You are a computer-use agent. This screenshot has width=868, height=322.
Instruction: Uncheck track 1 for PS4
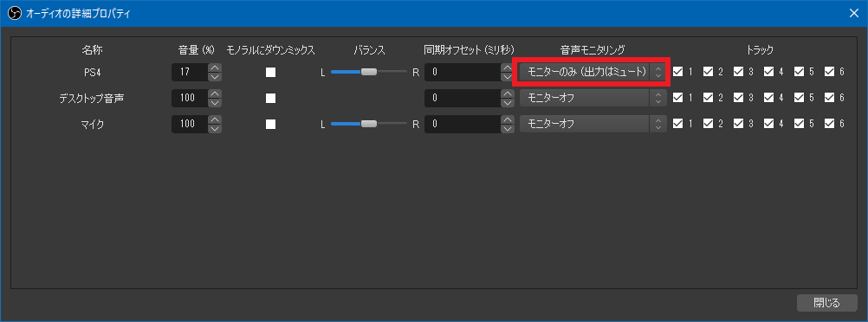click(x=677, y=71)
